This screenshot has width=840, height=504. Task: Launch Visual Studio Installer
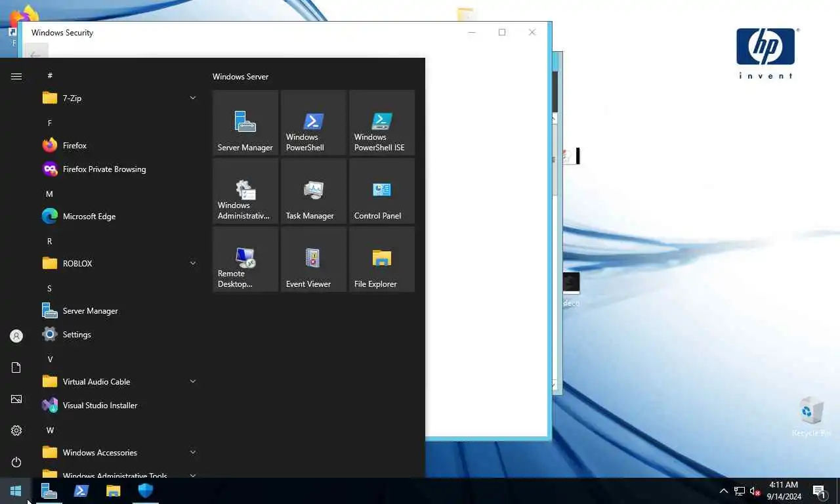(119, 406)
